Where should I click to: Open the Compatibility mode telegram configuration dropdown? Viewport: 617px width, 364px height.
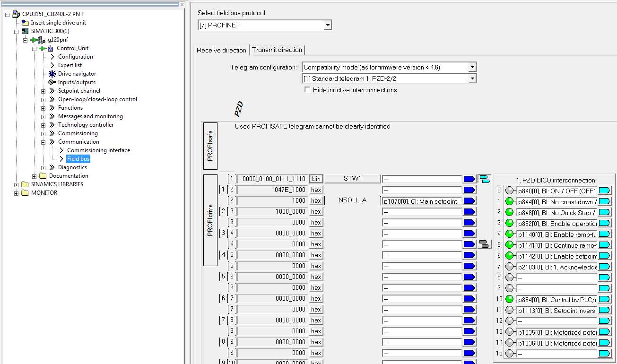coord(472,67)
